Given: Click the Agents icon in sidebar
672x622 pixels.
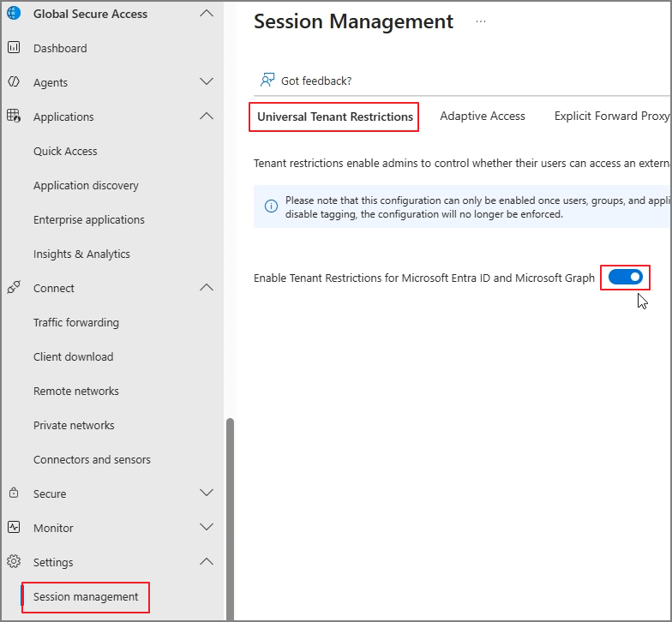Looking at the screenshot, I should click(14, 81).
